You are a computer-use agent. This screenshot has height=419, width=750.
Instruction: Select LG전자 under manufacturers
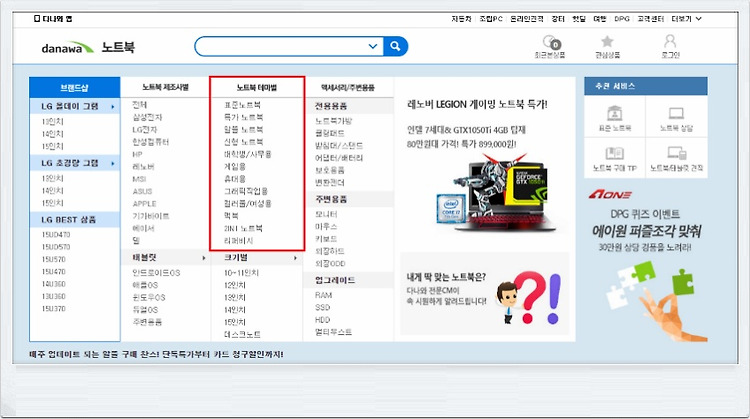145,130
